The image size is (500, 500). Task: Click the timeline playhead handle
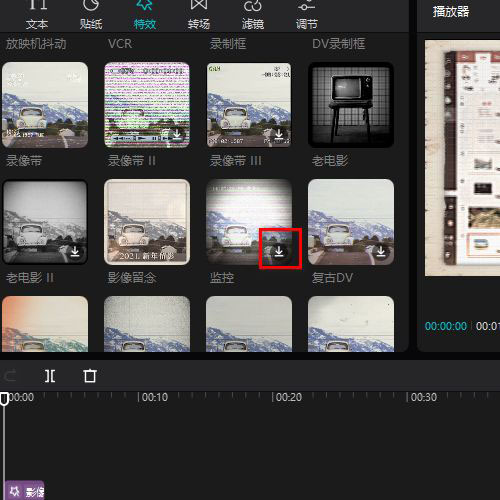point(4,399)
